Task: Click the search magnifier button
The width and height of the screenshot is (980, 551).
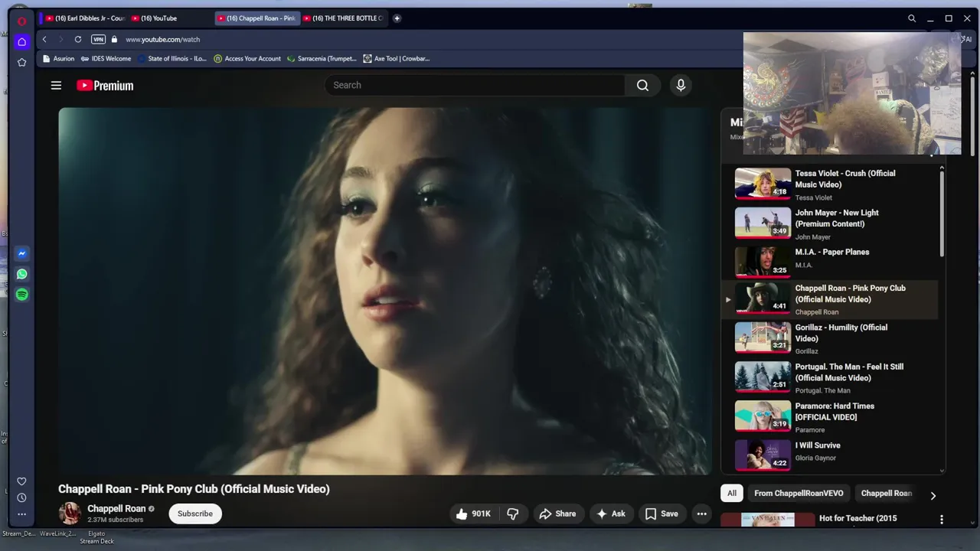Action: point(643,85)
